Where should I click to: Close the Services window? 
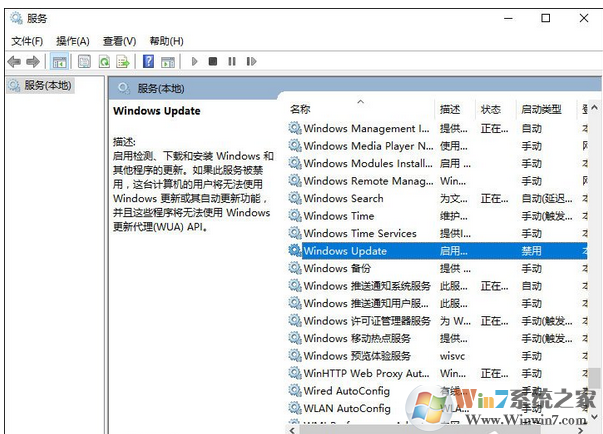tap(584, 18)
